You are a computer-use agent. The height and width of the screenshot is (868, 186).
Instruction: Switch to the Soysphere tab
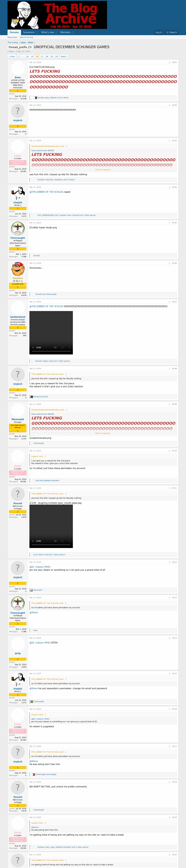pyautogui.click(x=29, y=32)
